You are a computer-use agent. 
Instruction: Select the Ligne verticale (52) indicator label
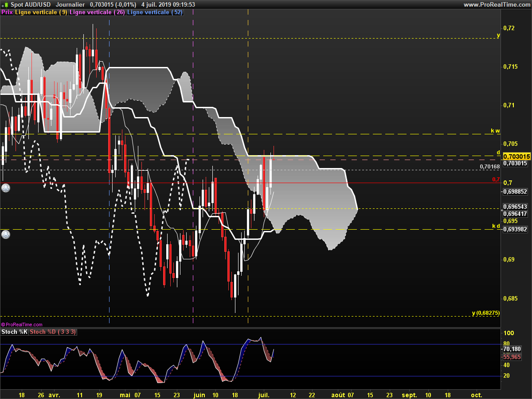pos(155,12)
